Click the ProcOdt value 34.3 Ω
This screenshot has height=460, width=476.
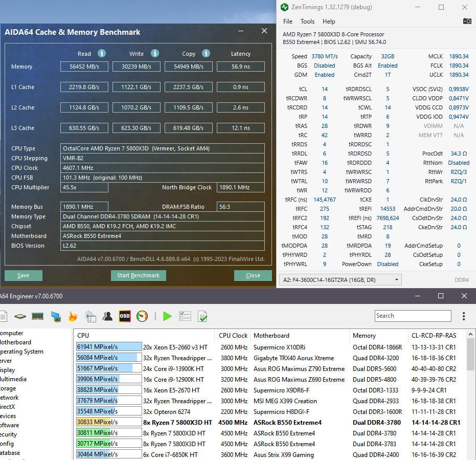point(459,154)
